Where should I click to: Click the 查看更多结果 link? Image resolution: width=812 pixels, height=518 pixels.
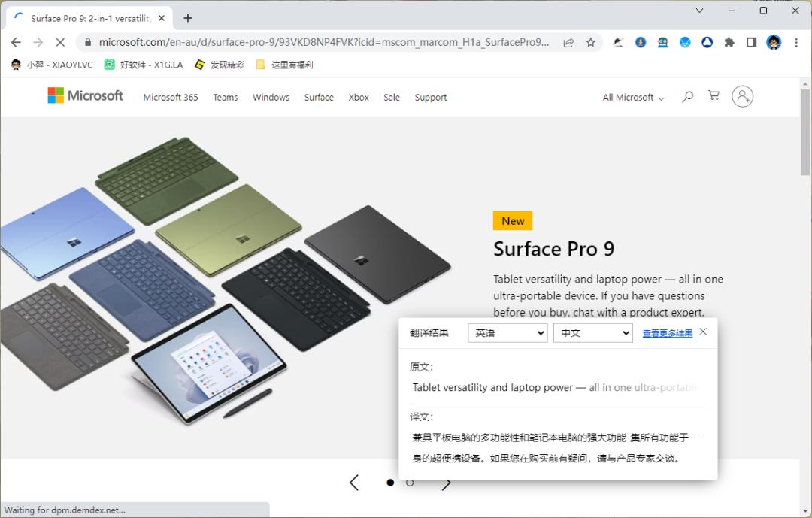click(x=667, y=332)
